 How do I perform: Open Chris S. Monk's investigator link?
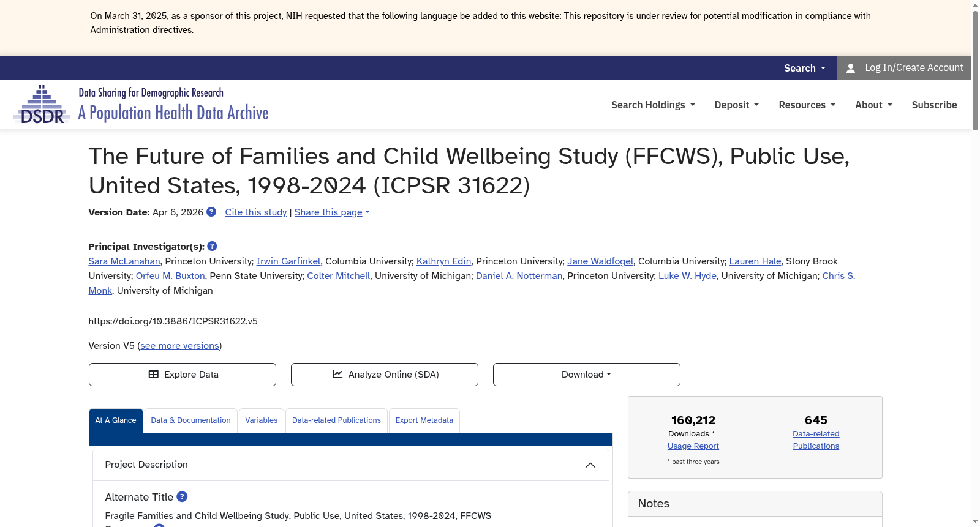point(839,275)
